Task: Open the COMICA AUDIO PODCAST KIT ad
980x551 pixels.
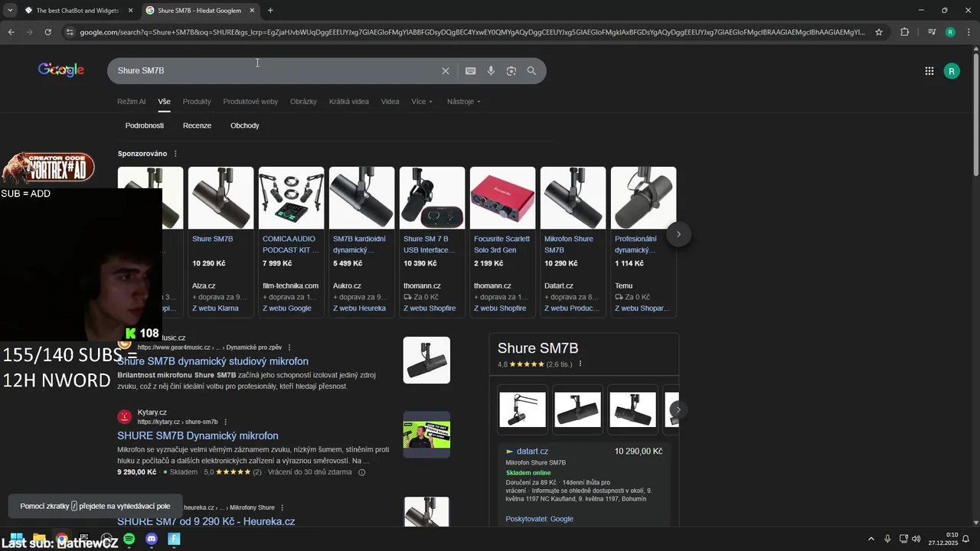Action: click(291, 240)
